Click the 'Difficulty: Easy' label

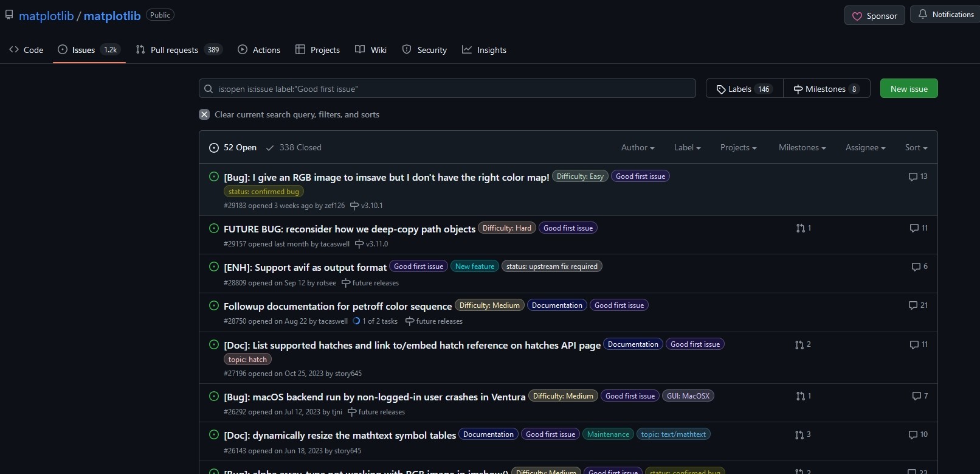point(580,176)
